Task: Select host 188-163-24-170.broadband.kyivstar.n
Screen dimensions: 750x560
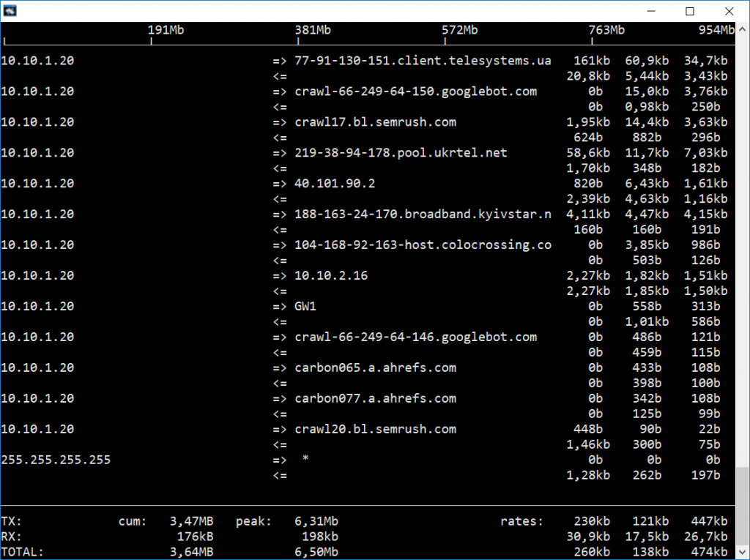Action: tap(423, 214)
